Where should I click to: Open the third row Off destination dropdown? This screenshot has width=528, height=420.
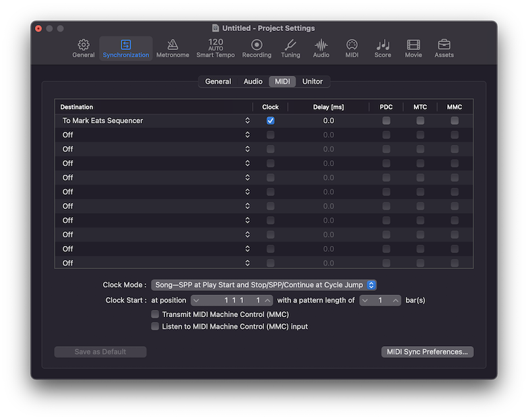[x=247, y=148]
